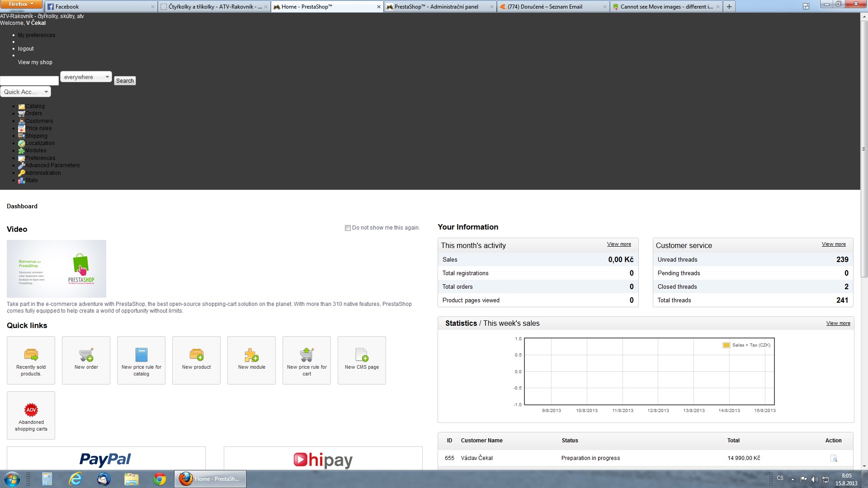This screenshot has height=488, width=868.
Task: Open Abandoned shopping carts quick link
Action: click(31, 415)
